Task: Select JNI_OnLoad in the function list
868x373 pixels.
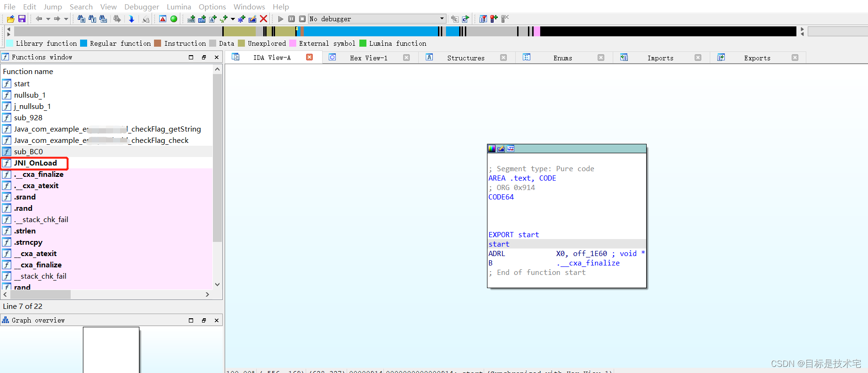Action: click(35, 163)
